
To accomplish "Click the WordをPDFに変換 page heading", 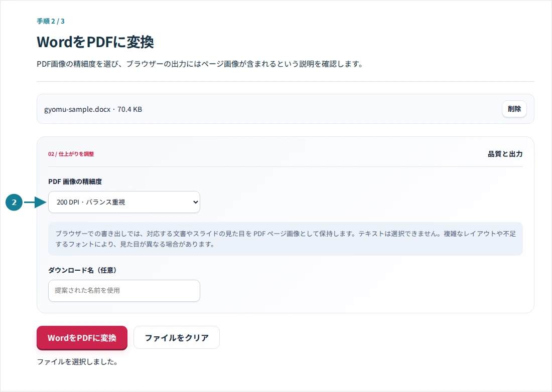I will point(95,42).
